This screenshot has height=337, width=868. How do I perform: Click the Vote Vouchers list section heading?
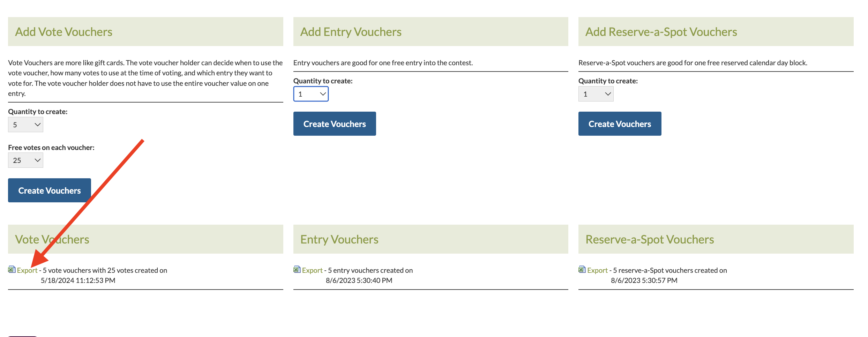click(x=52, y=240)
